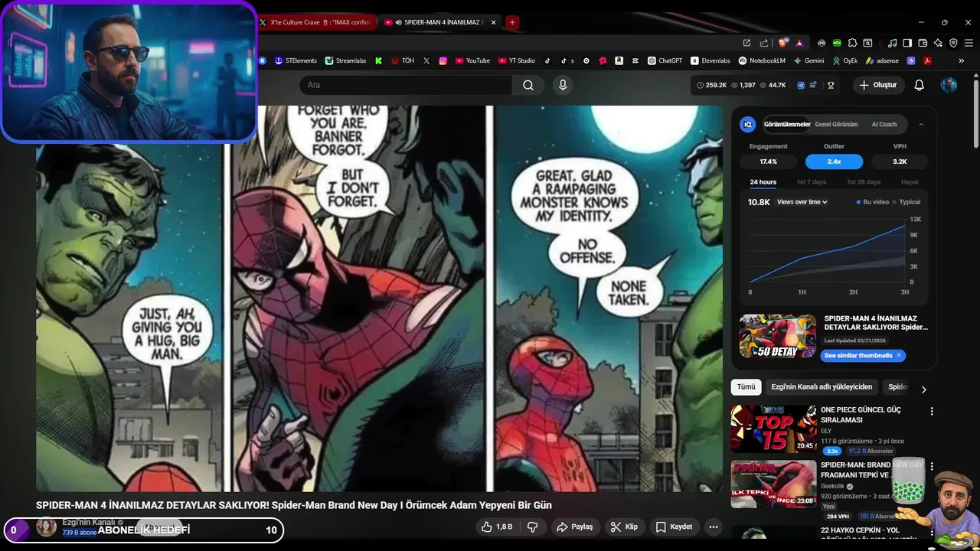Image resolution: width=980 pixels, height=551 pixels.
Task: Dislike the video with thumbs down
Action: 533,527
